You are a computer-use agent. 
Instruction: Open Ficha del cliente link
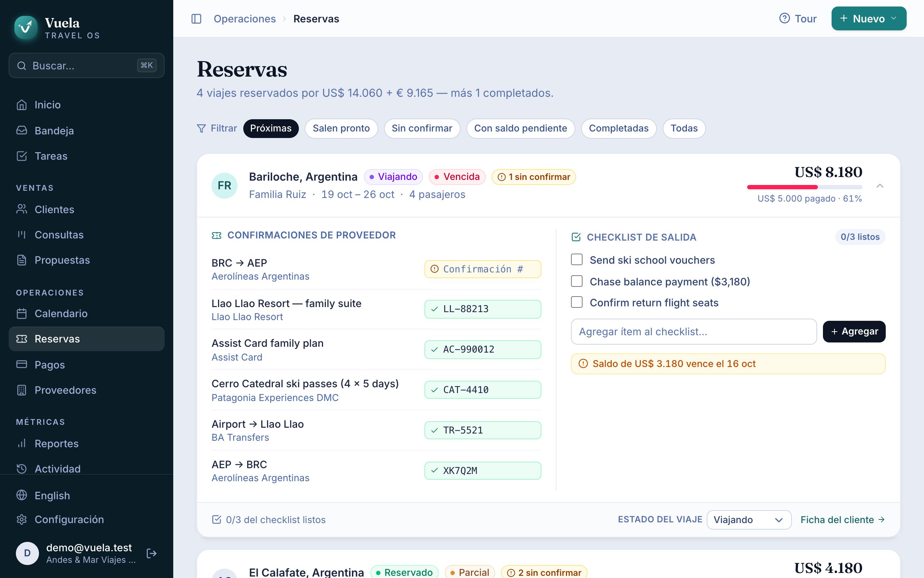coord(842,519)
